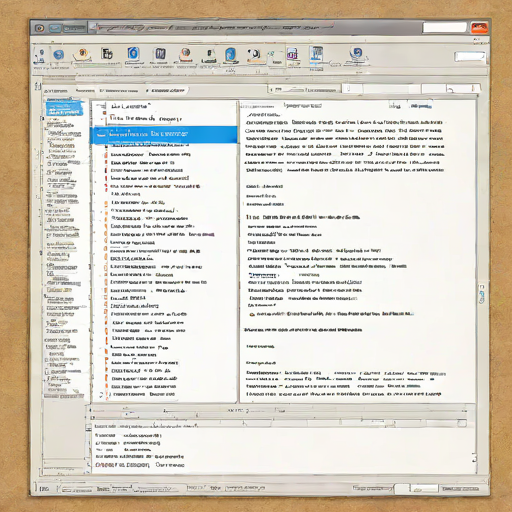Activate the purple icon in the toolbar

292,54
